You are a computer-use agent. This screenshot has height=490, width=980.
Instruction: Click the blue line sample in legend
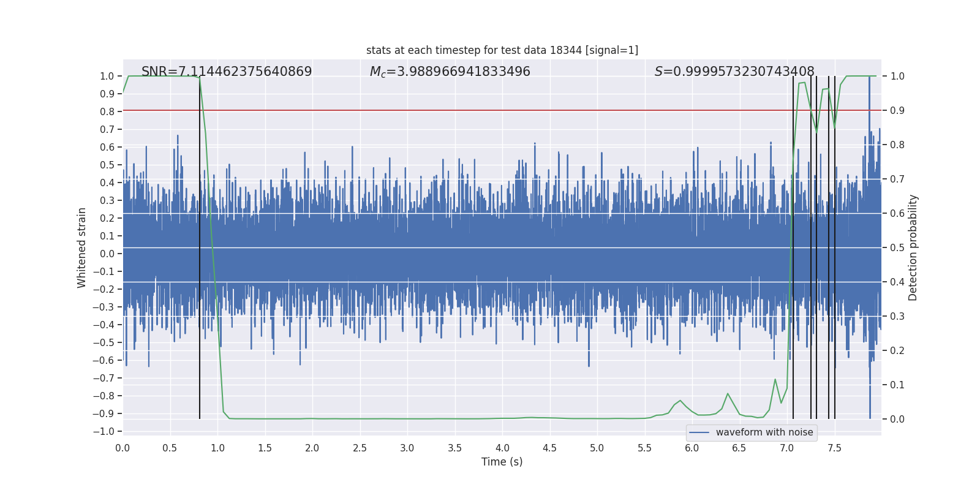coord(699,432)
